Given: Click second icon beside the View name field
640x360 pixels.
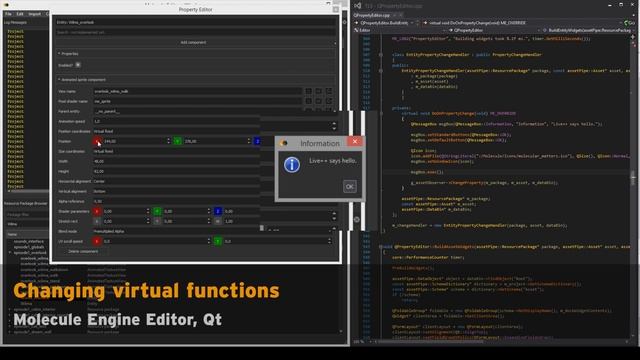Looking at the screenshot, I should click(318, 91).
